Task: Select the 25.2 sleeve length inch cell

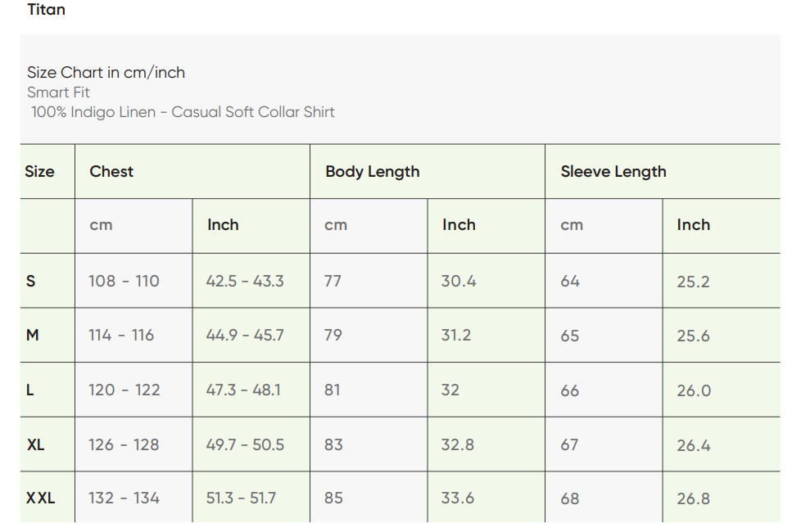Action: coord(693,282)
